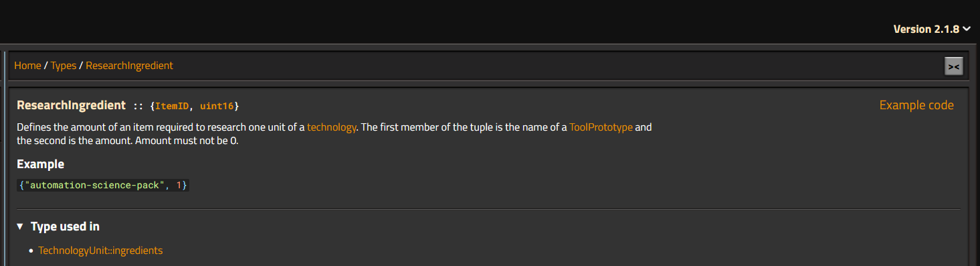The height and width of the screenshot is (266, 980).
Task: Open the ItemID type link
Action: click(172, 106)
